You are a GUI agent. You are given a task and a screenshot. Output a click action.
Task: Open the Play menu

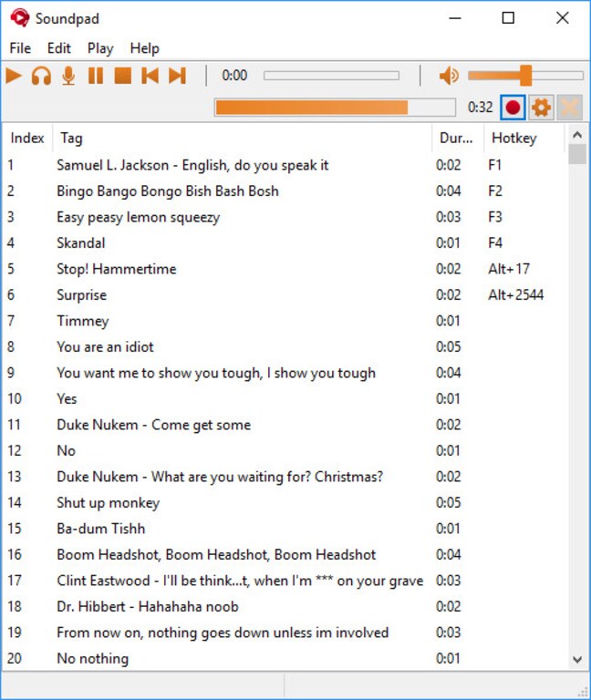pyautogui.click(x=100, y=48)
